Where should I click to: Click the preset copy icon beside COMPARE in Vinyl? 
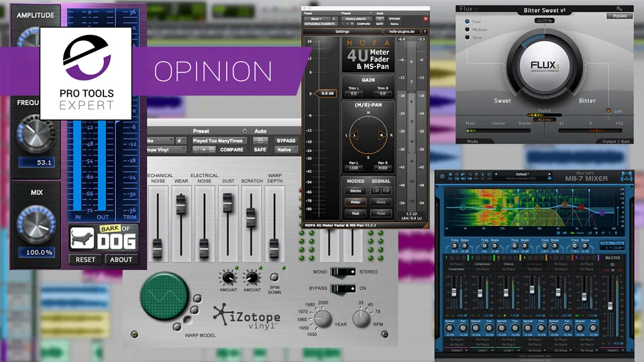coord(212,149)
